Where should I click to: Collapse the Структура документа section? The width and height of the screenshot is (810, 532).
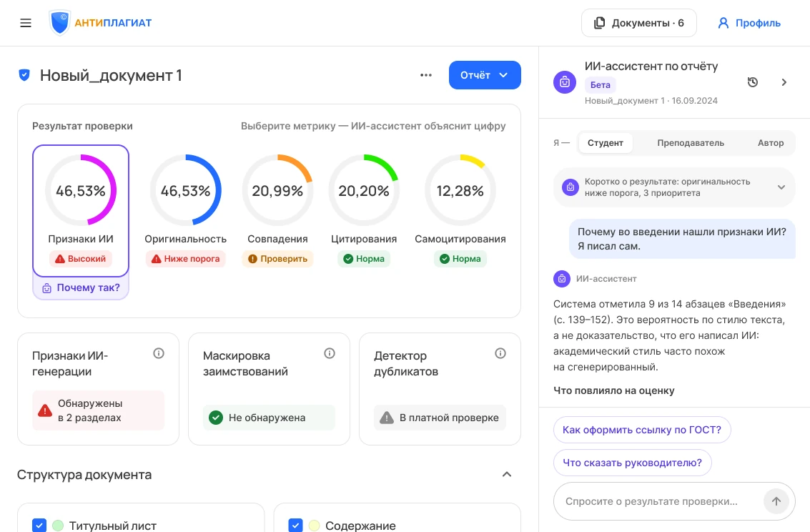[507, 475]
